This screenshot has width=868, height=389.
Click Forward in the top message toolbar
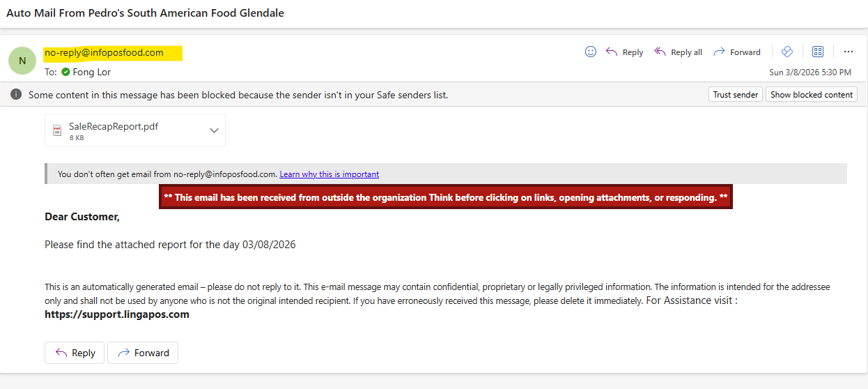coord(737,52)
